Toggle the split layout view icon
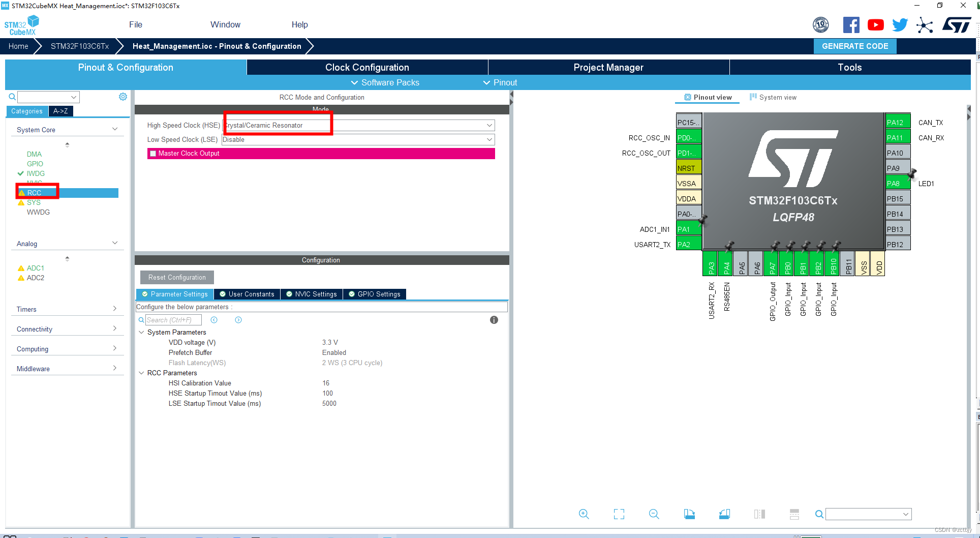This screenshot has height=538, width=980. point(794,514)
